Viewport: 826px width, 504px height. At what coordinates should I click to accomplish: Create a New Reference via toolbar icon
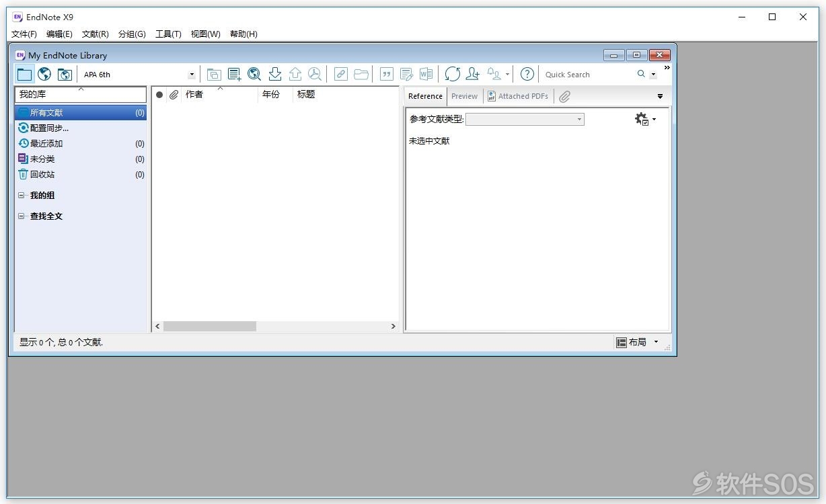[x=234, y=75]
